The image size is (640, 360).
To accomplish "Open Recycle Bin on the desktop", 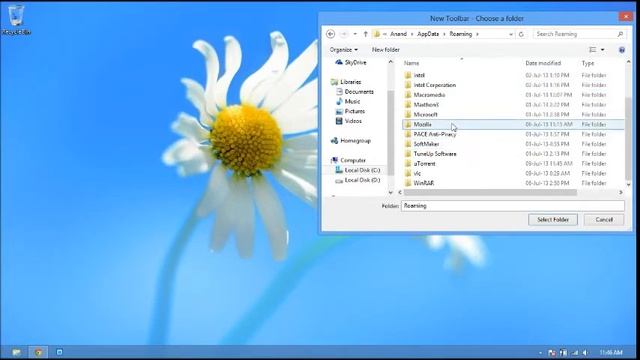I will pos(16,19).
